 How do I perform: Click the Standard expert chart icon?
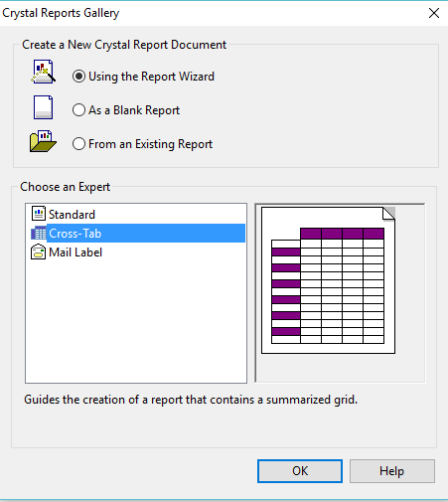click(39, 214)
